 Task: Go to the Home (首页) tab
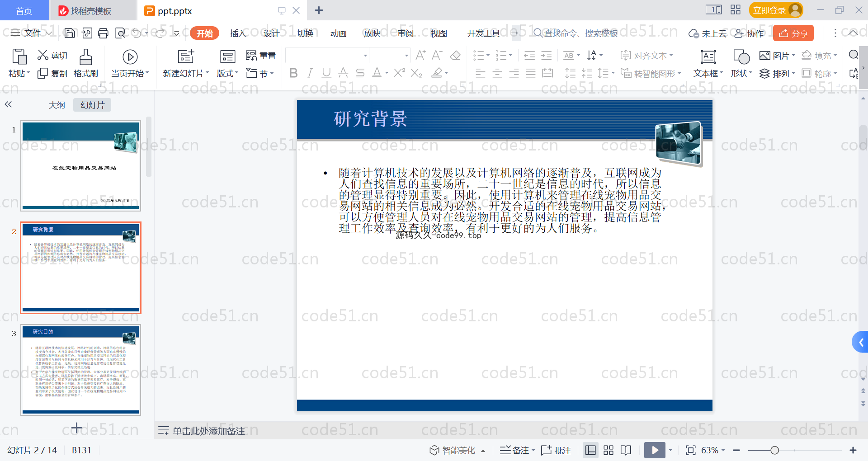24,10
